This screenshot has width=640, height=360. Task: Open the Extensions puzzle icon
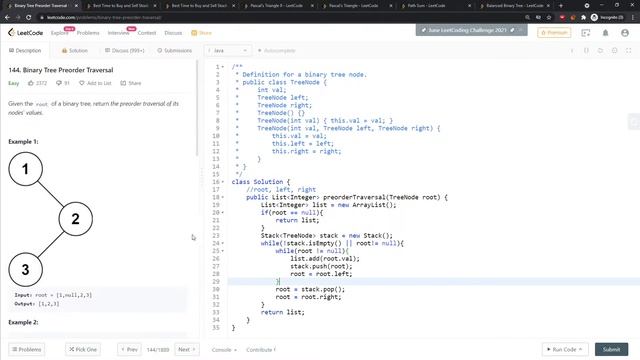click(x=583, y=18)
